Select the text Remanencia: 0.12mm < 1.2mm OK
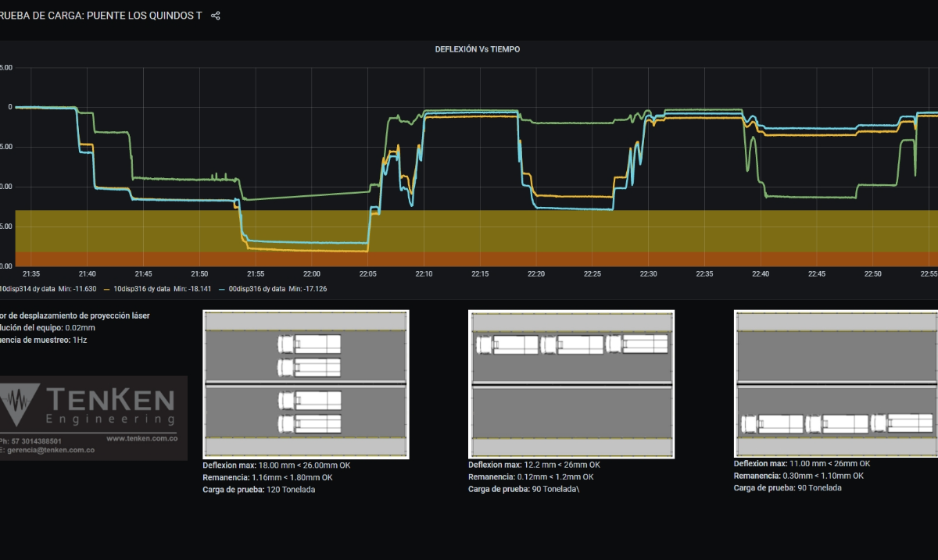The height and width of the screenshot is (560, 938). (531, 476)
